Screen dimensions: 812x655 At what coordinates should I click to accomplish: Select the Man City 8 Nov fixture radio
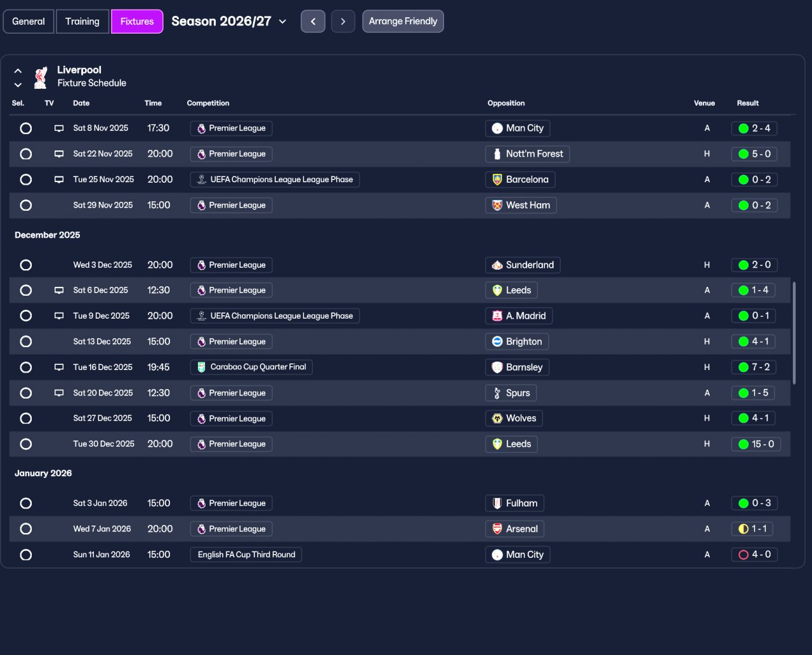(26, 128)
